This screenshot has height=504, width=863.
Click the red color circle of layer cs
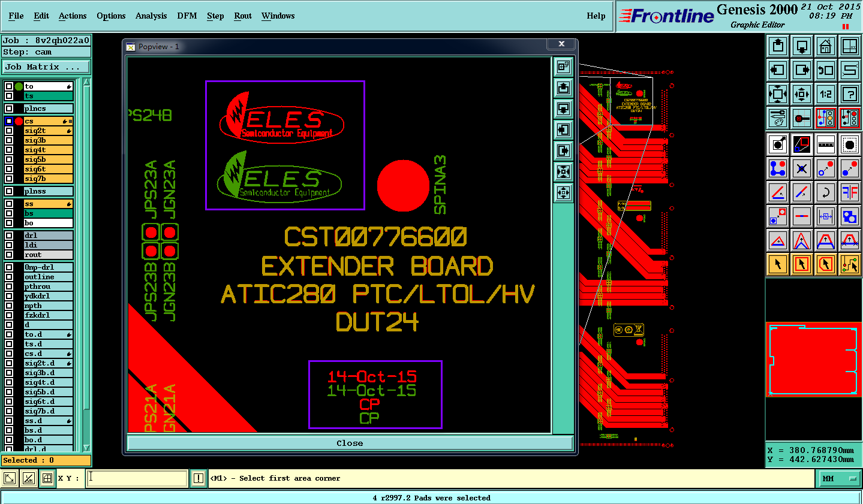(x=19, y=121)
